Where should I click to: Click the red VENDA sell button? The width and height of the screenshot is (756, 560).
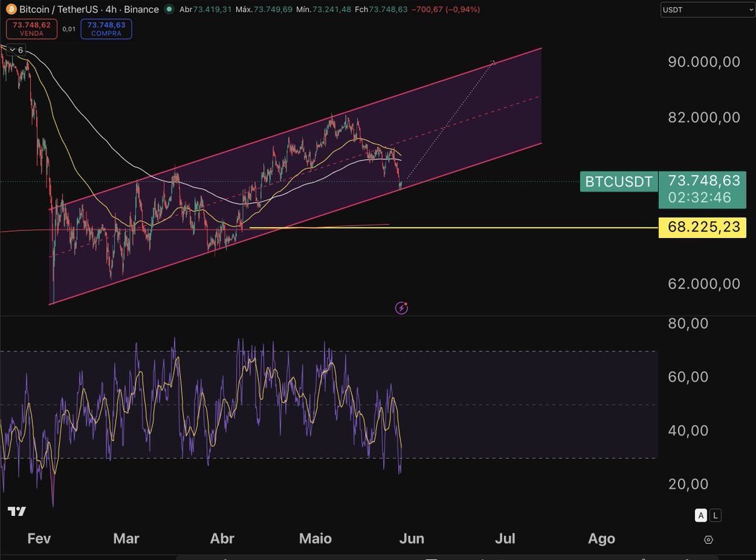point(31,28)
